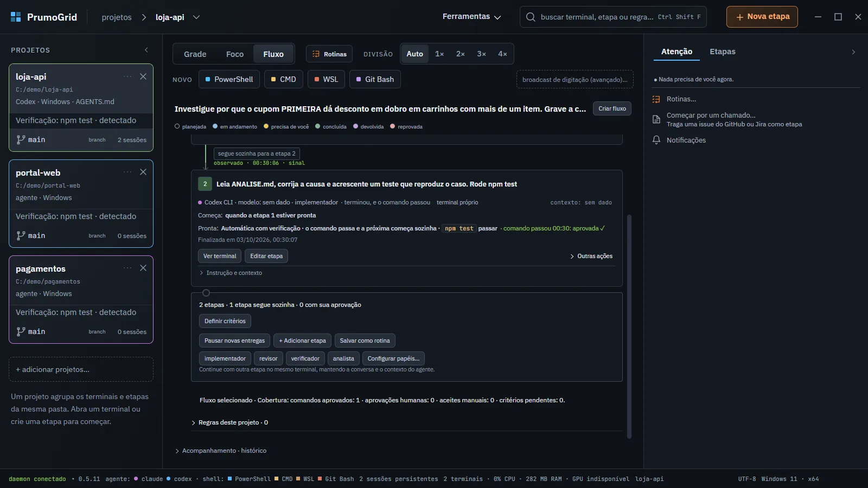Screen dimensions: 868x488
Task: Collapse the right Atenção panel
Action: [853, 52]
